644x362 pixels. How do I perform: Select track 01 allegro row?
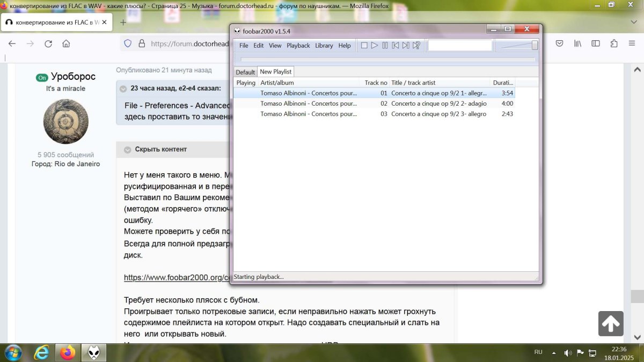[x=374, y=93]
